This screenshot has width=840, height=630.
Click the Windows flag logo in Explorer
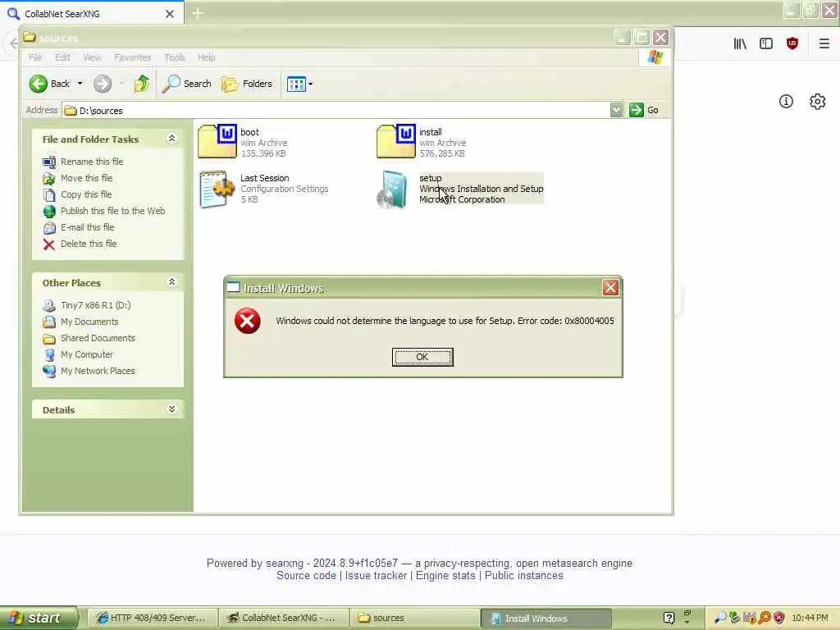(x=655, y=57)
